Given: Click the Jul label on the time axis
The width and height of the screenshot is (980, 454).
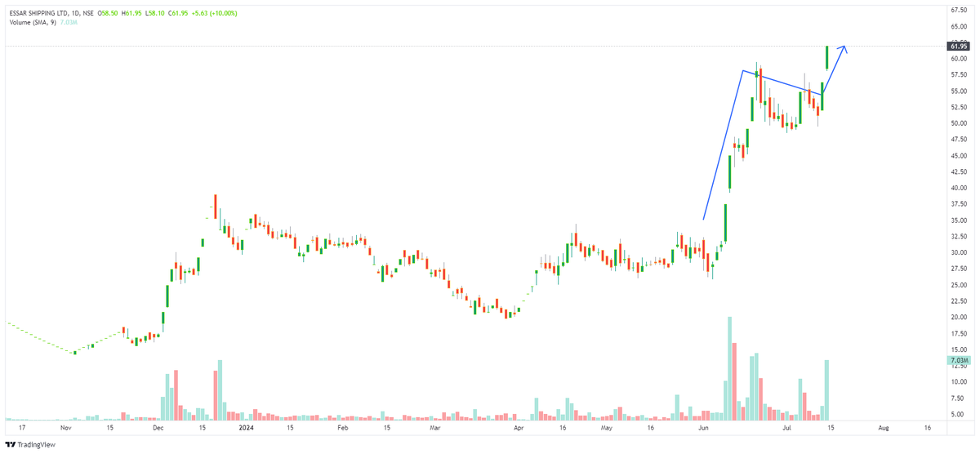Looking at the screenshot, I should click(x=787, y=427).
